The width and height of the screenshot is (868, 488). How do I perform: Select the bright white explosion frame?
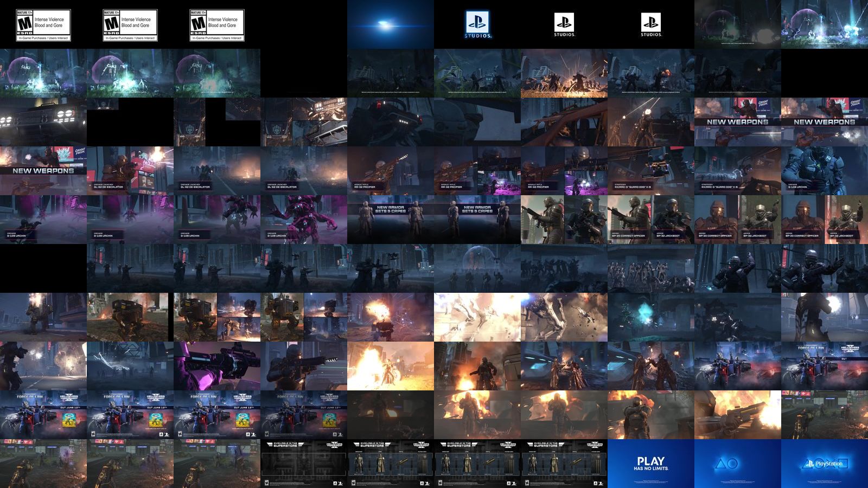tap(477, 317)
